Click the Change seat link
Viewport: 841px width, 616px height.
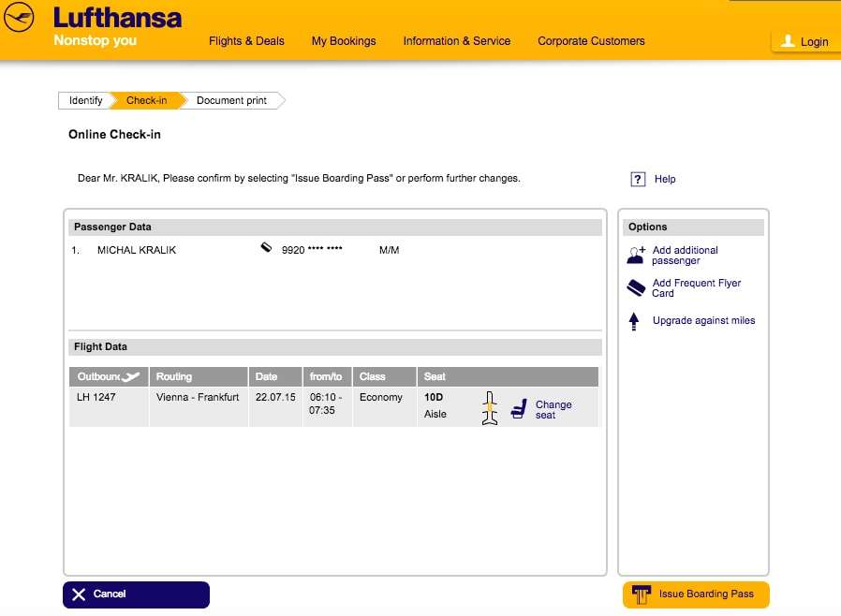click(553, 410)
